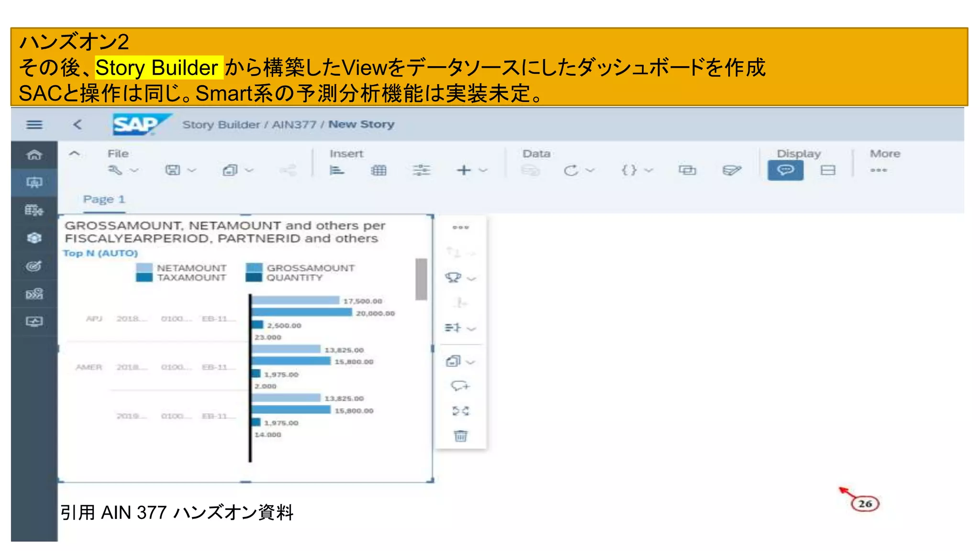Click the curly braces formula icon
This screenshot has height=551, width=980.
(629, 170)
